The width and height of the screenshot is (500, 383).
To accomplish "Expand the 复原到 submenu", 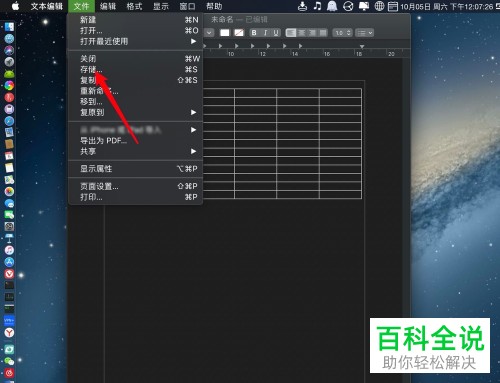I will [x=135, y=112].
